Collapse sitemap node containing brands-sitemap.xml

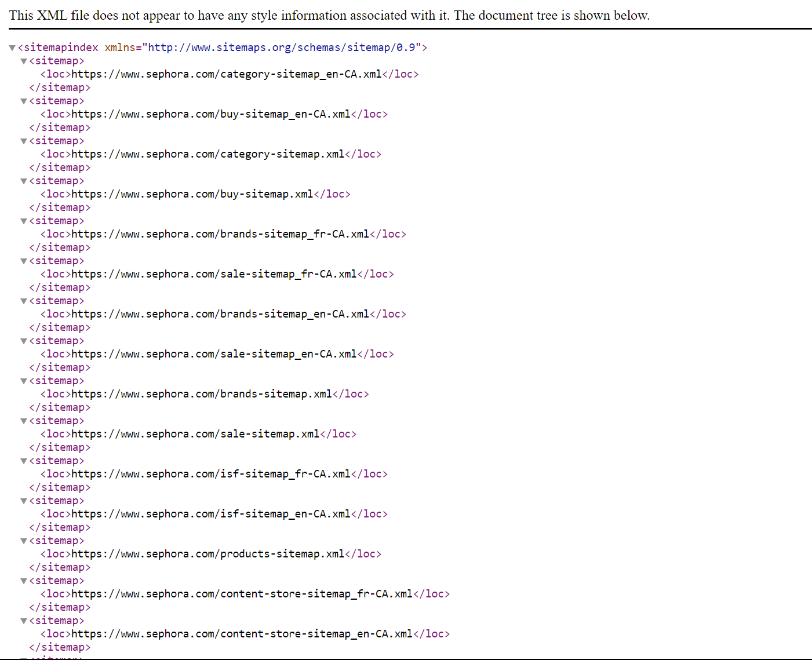(24, 381)
